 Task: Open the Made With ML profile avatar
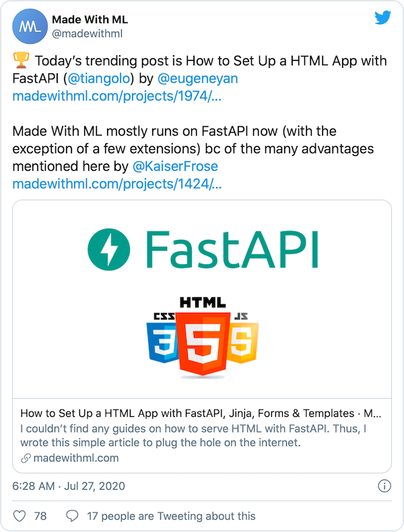pyautogui.click(x=28, y=27)
